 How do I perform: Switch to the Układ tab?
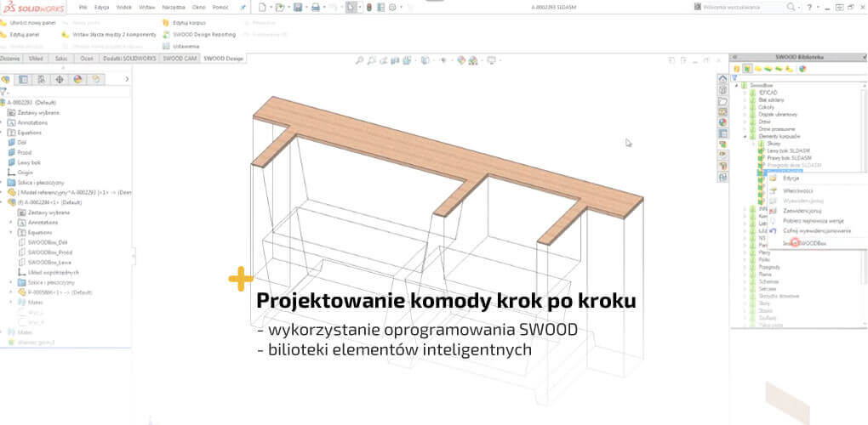[36, 59]
